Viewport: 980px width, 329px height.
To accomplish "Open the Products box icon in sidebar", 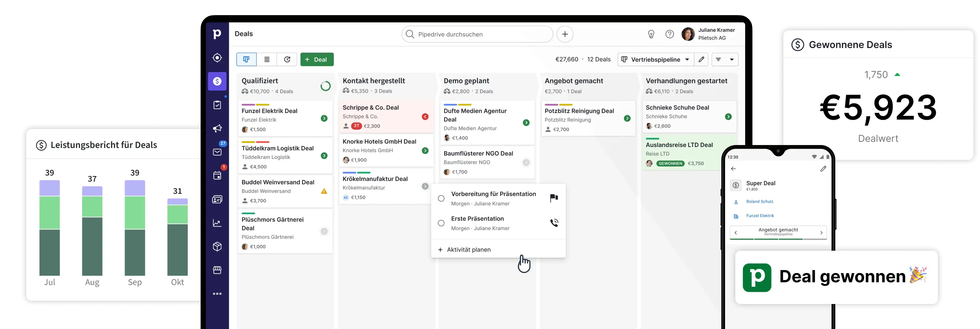I will coord(217,247).
